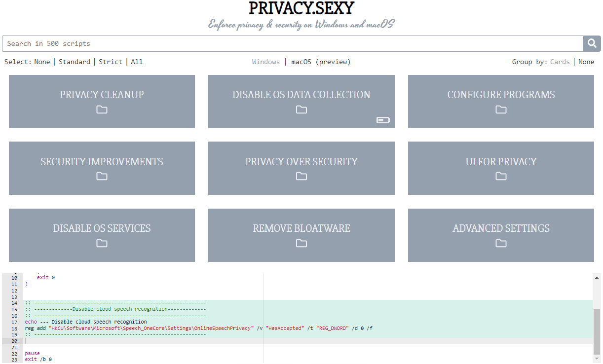603x364 pixels.
Task: Click inside the script search field
Action: [247, 43]
